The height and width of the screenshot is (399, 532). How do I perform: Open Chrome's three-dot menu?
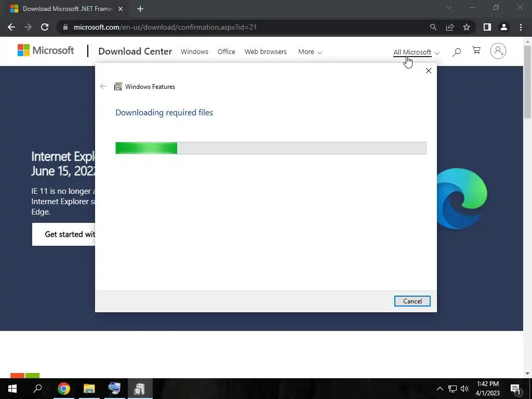point(521,27)
